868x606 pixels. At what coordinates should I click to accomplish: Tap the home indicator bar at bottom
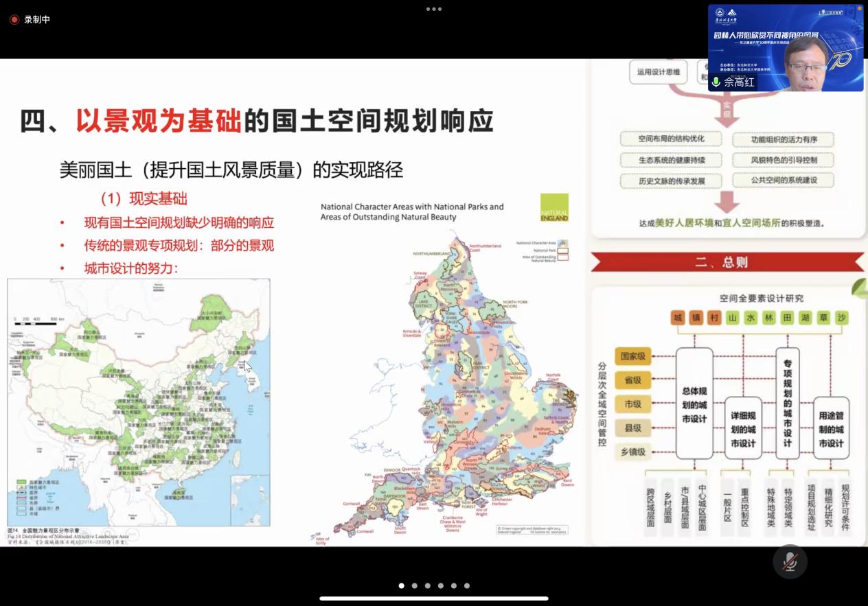[433, 598]
